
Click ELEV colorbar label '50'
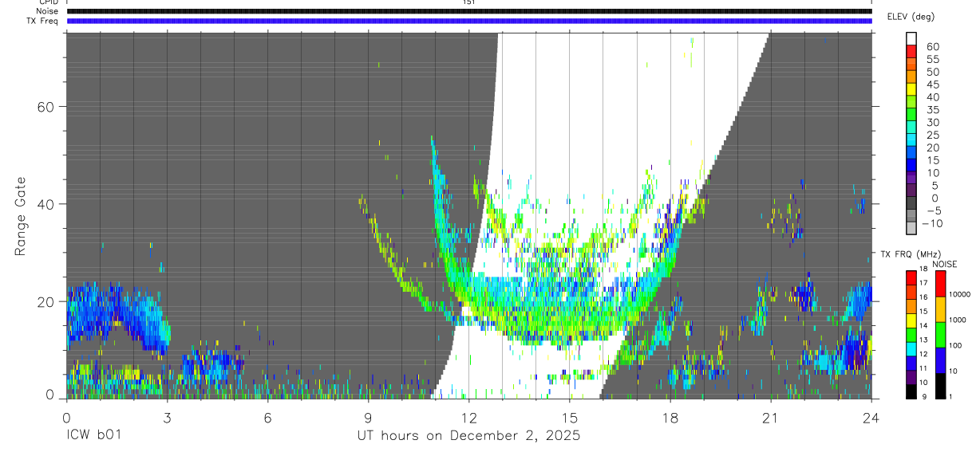932,73
